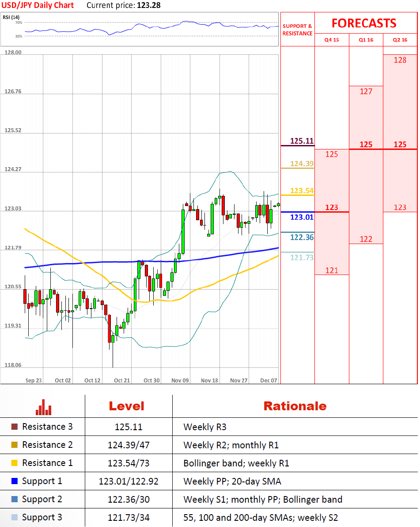Click the bold 125 forecast in Q2 16
This screenshot has width=420, height=527.
pos(400,145)
